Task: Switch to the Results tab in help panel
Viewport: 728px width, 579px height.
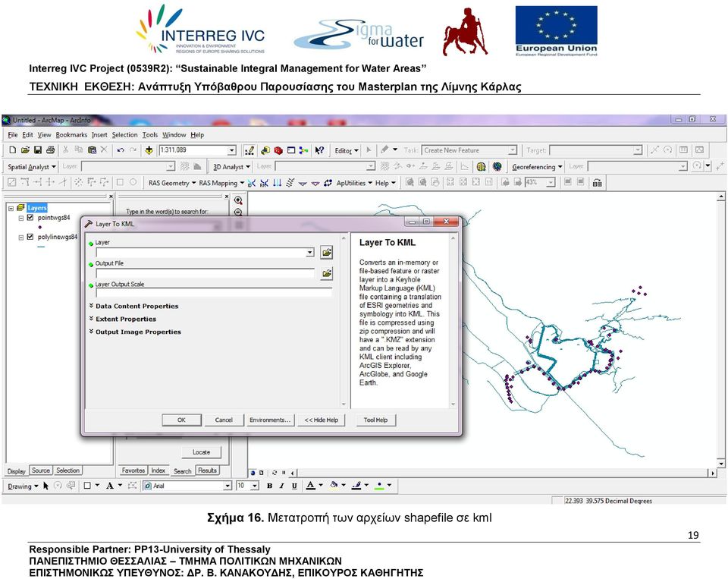Action: click(x=207, y=470)
